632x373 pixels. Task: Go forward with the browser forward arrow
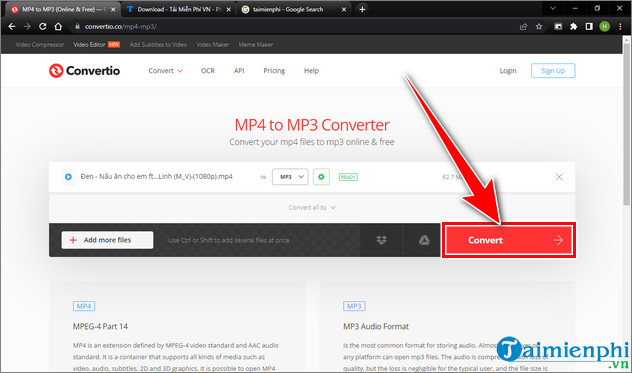(27, 27)
